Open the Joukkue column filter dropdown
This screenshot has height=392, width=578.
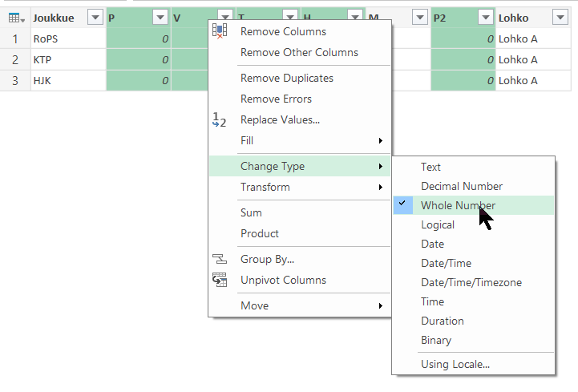95,18
